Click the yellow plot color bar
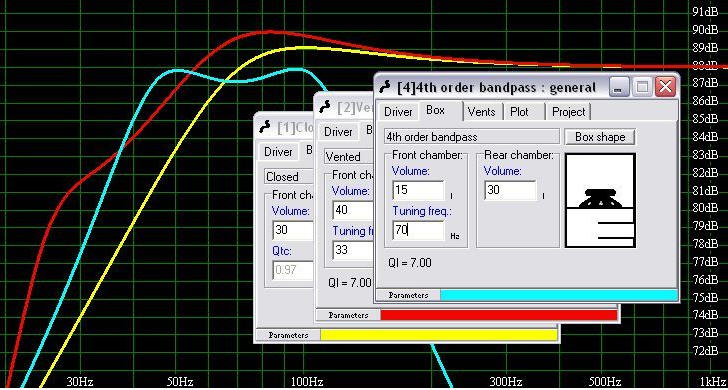Image resolution: width=728 pixels, height=390 pixels. point(439,335)
